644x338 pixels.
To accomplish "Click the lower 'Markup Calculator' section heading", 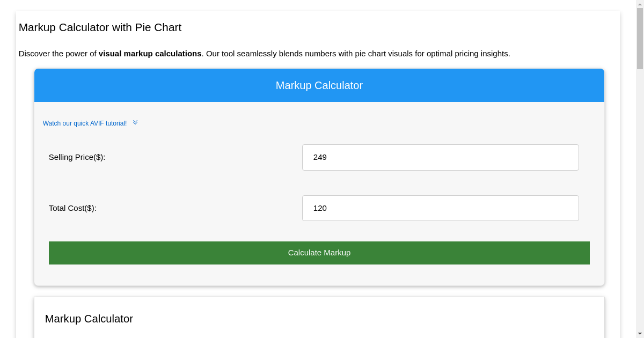I will 89,319.
